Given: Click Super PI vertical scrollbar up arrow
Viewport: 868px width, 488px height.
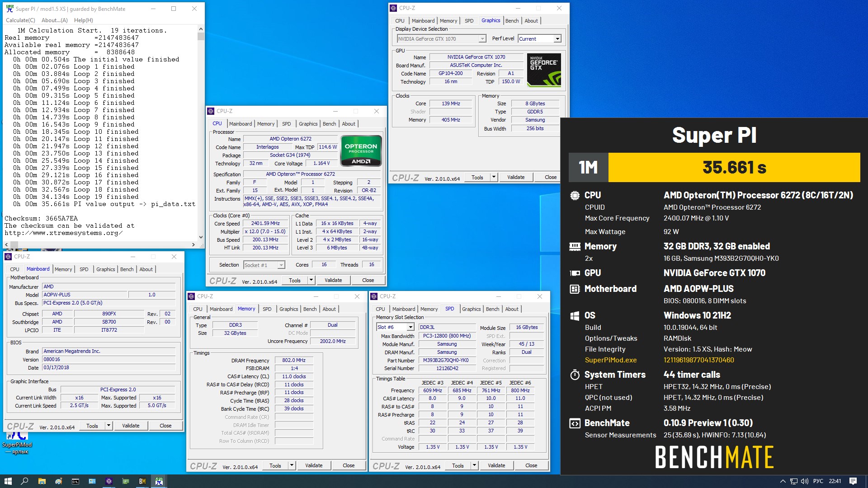Looking at the screenshot, I should click(201, 29).
